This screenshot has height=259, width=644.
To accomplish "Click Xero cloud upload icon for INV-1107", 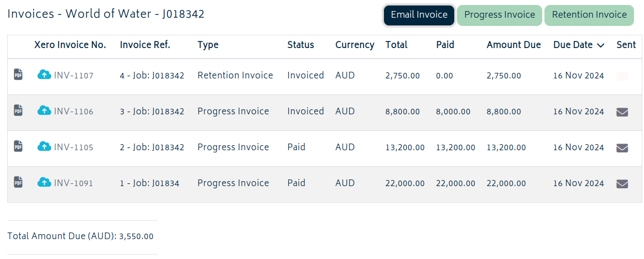I will click(x=44, y=75).
